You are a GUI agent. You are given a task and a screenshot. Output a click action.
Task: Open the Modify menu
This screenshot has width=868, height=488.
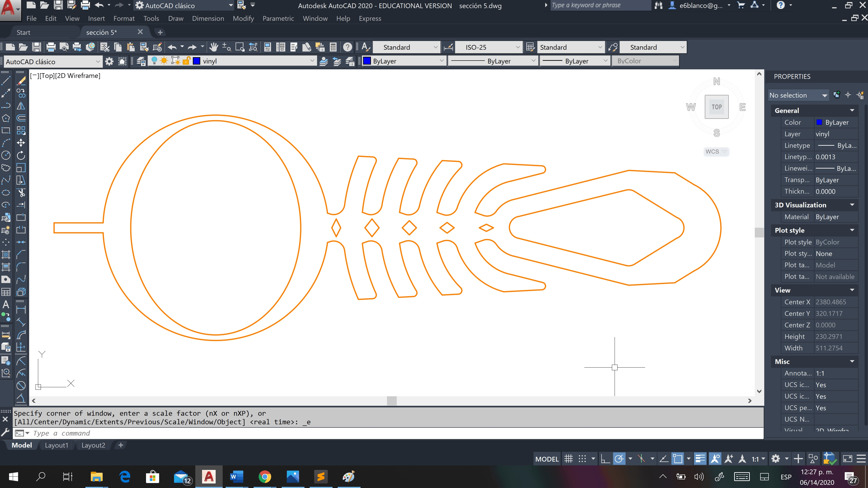(x=243, y=19)
